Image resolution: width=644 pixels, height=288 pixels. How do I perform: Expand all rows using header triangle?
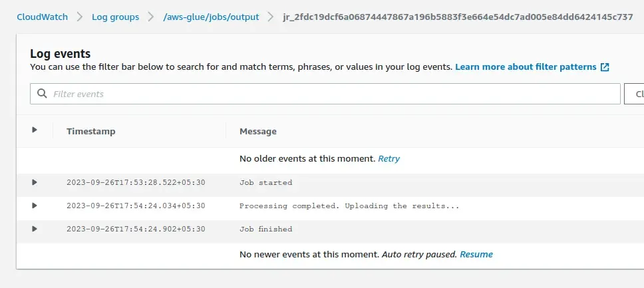(35, 130)
